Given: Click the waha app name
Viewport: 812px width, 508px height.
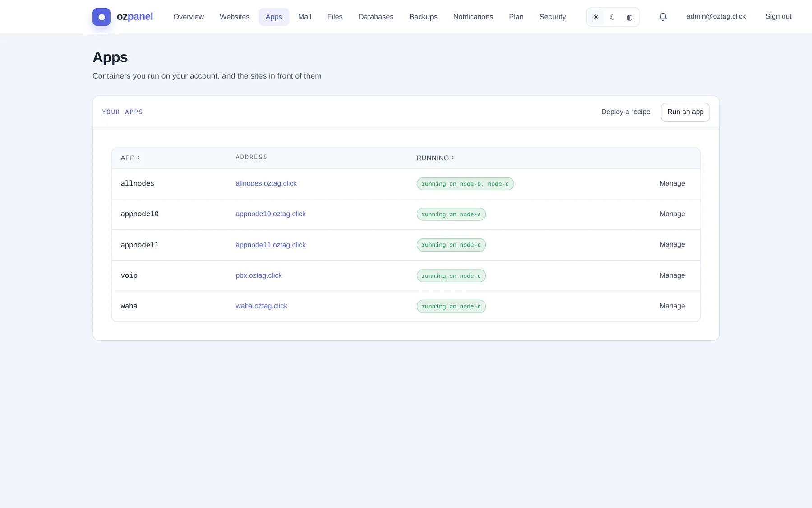Looking at the screenshot, I should point(129,306).
